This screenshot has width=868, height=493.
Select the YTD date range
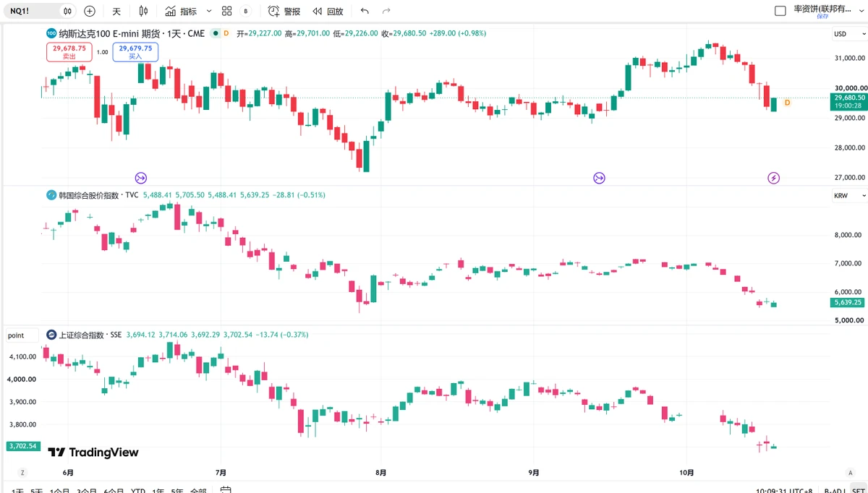pyautogui.click(x=137, y=492)
